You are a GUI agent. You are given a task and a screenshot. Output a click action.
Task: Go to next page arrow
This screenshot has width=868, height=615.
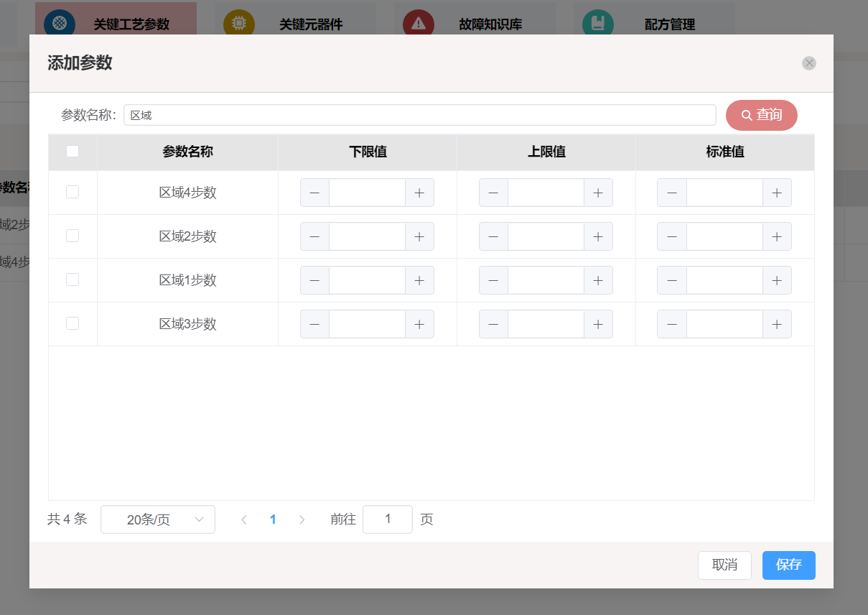pyautogui.click(x=302, y=519)
